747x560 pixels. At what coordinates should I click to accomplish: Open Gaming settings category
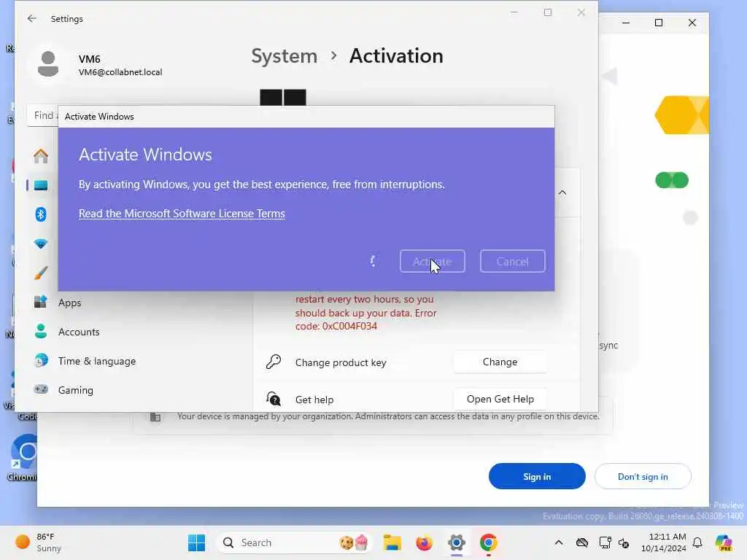[x=76, y=390]
